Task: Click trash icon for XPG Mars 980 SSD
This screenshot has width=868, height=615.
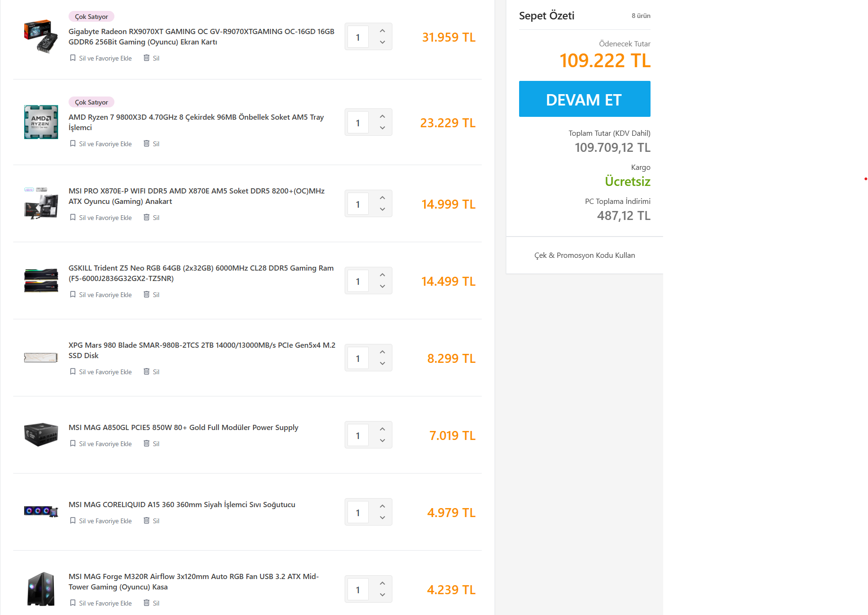Action: click(147, 371)
